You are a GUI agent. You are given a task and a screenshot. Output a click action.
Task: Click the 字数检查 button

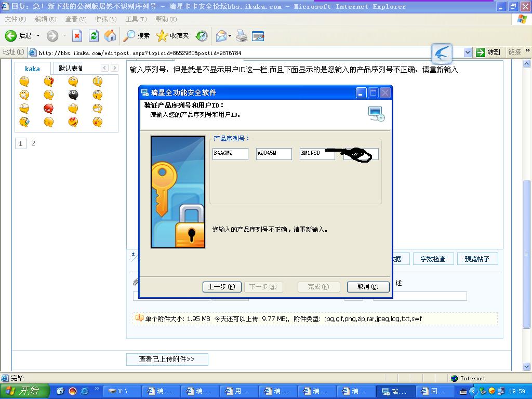433,259
